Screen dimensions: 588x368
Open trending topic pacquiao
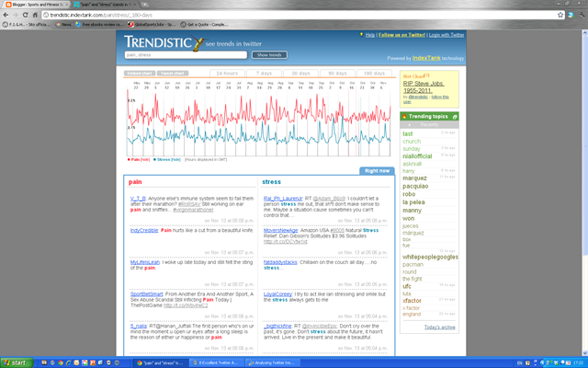point(415,186)
